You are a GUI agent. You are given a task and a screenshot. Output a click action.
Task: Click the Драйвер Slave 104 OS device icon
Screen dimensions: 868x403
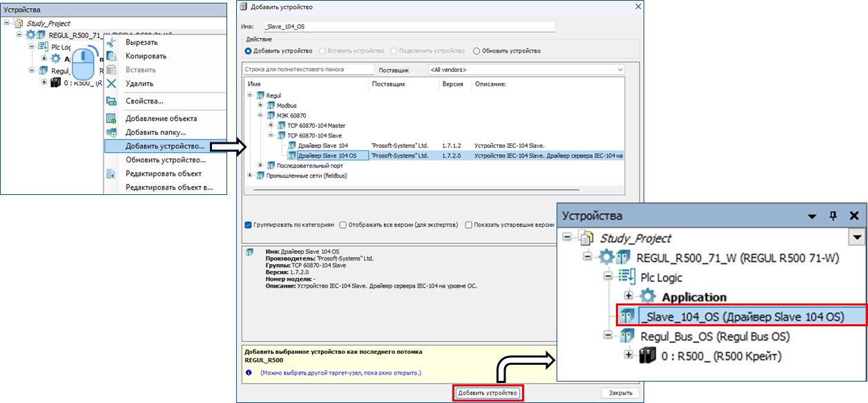[x=292, y=156]
